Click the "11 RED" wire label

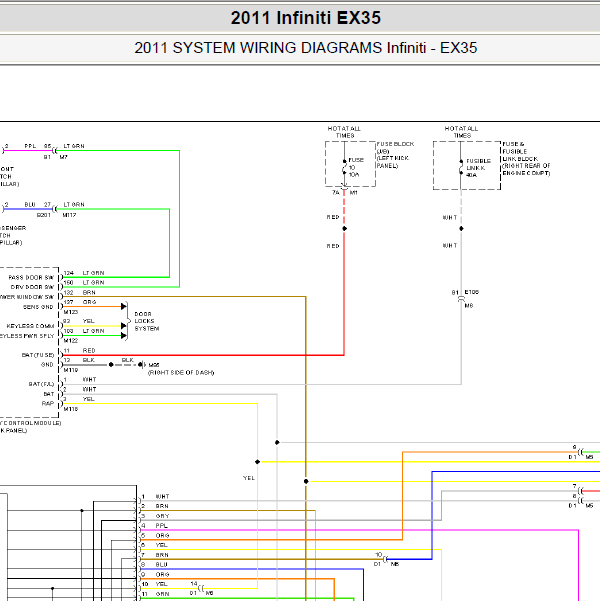[x=79, y=351]
